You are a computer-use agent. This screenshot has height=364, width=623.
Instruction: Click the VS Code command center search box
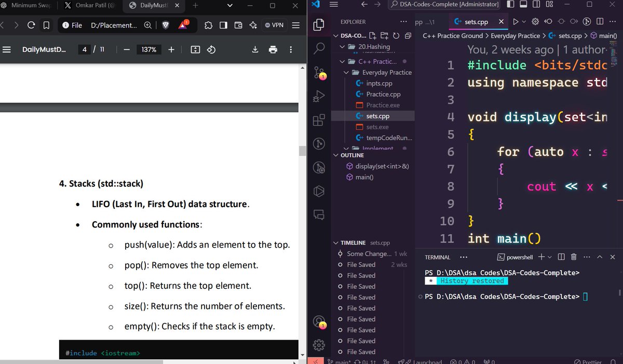click(443, 4)
